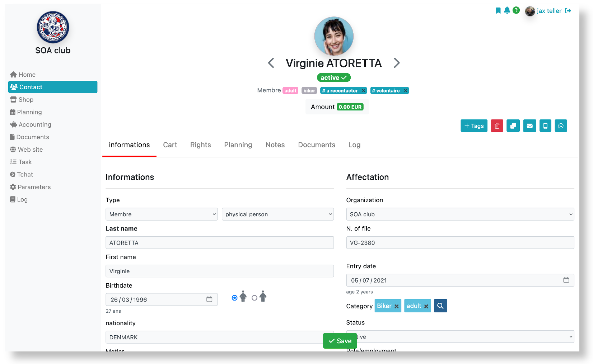Remove the 'Biker' category tag
Image resolution: width=593 pixels, height=364 pixels.
tap(396, 306)
